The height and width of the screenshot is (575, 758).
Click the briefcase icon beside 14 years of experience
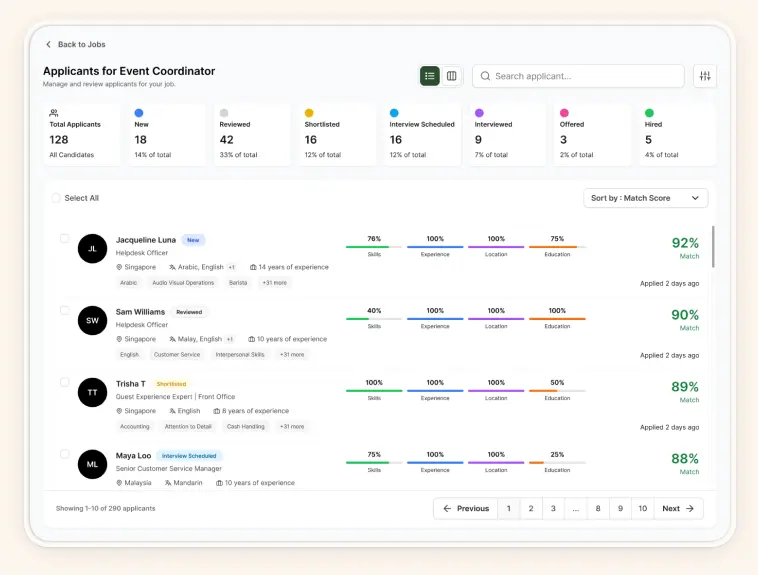[253, 267]
